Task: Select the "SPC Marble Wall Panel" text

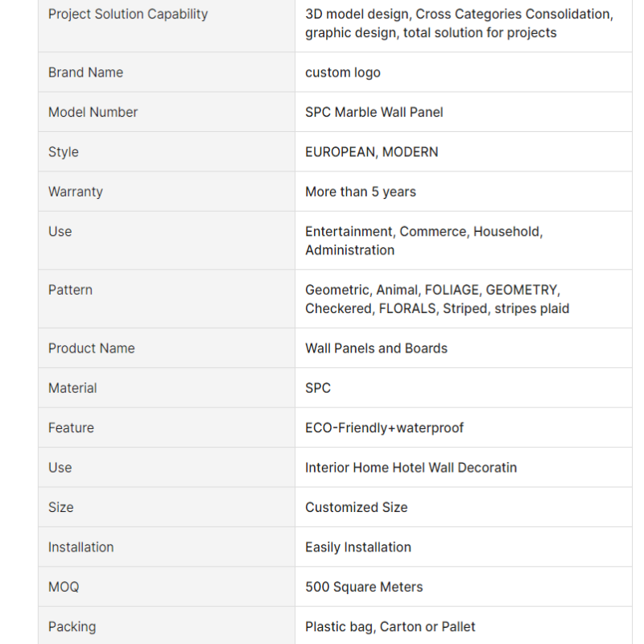Action: 374,112
